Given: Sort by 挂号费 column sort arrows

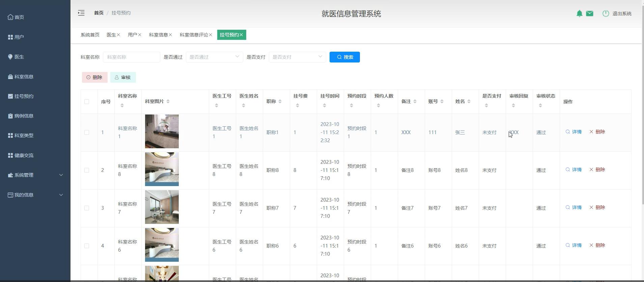Looking at the screenshot, I should pos(298,105).
